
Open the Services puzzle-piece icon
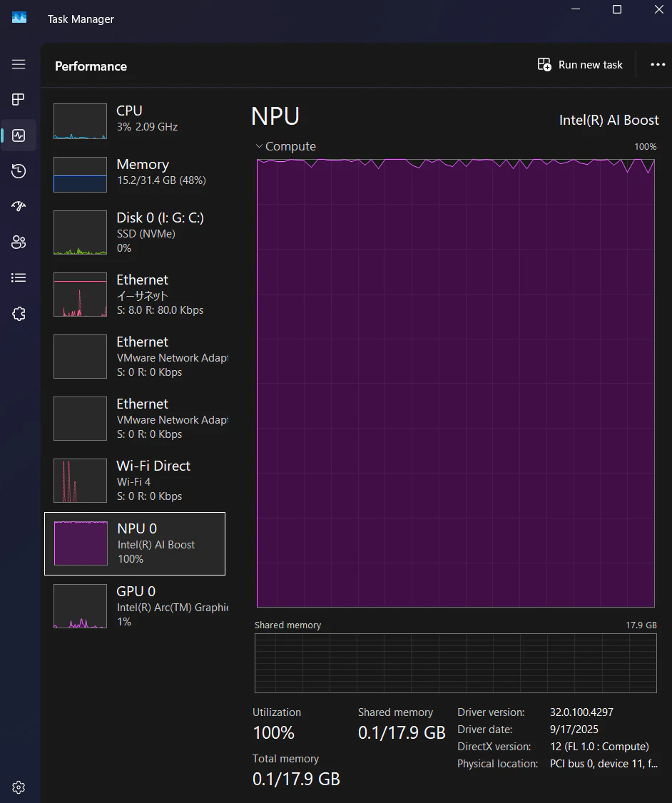tap(19, 313)
